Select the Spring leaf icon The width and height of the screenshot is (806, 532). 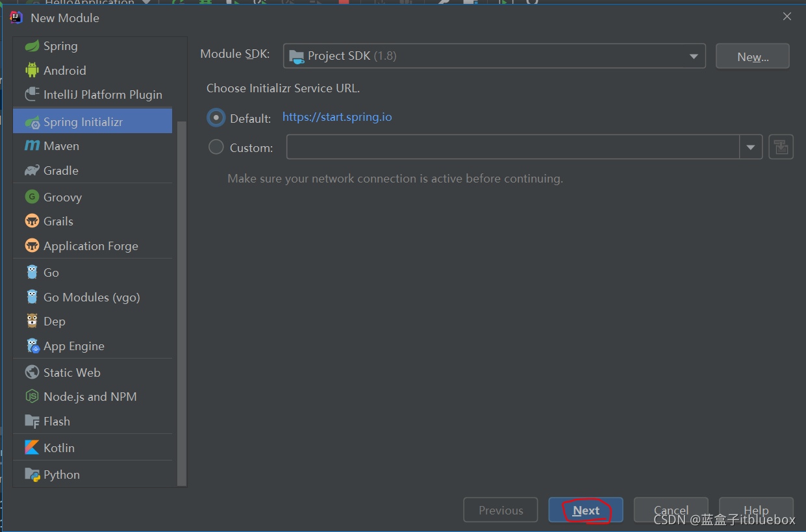[x=32, y=46]
